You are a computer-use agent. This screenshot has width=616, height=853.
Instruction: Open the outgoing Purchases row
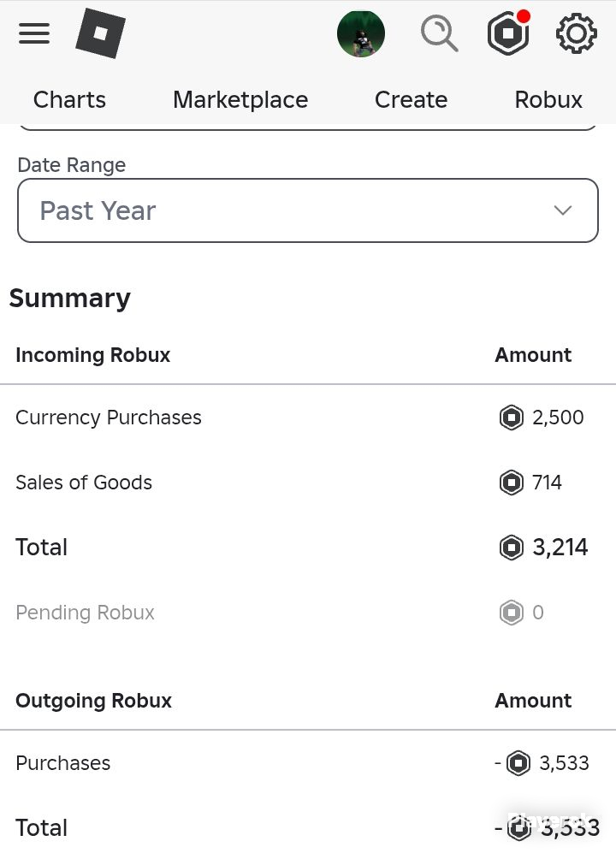[308, 763]
